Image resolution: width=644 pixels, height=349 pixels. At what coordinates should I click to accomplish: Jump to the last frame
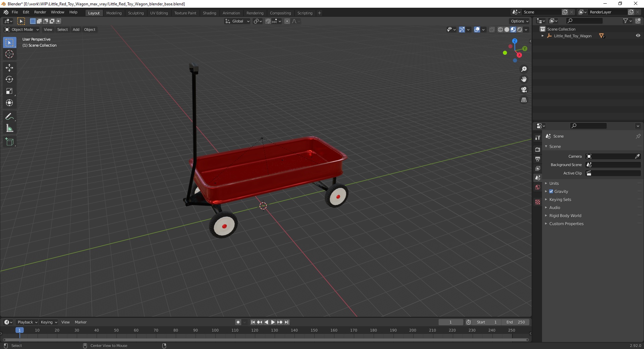(286, 322)
